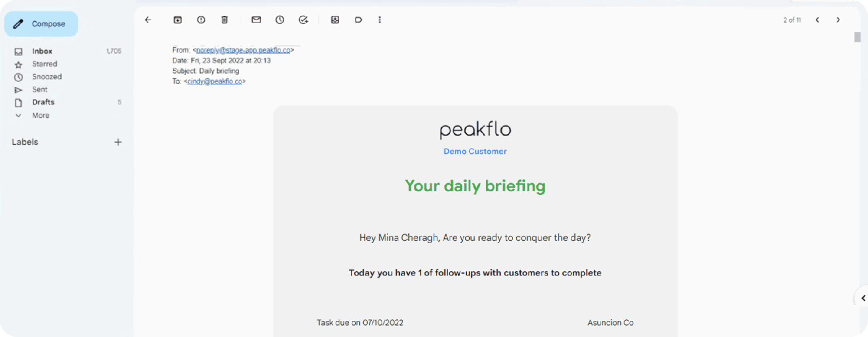Report spam using the exclamation icon
The image size is (868, 337).
tap(201, 20)
